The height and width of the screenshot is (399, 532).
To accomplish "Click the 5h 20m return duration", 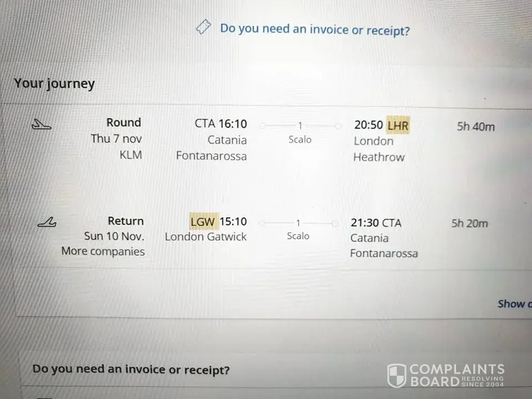I will click(x=469, y=223).
